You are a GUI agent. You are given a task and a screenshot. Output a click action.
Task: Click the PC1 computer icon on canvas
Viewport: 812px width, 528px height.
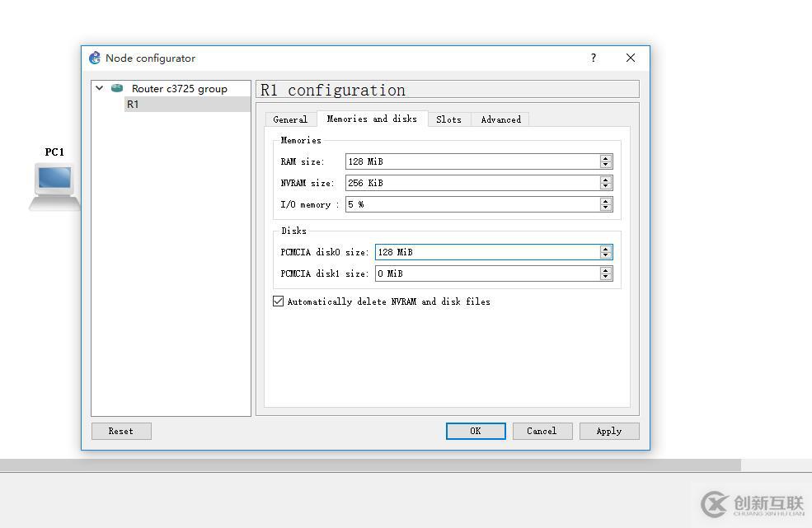click(55, 186)
